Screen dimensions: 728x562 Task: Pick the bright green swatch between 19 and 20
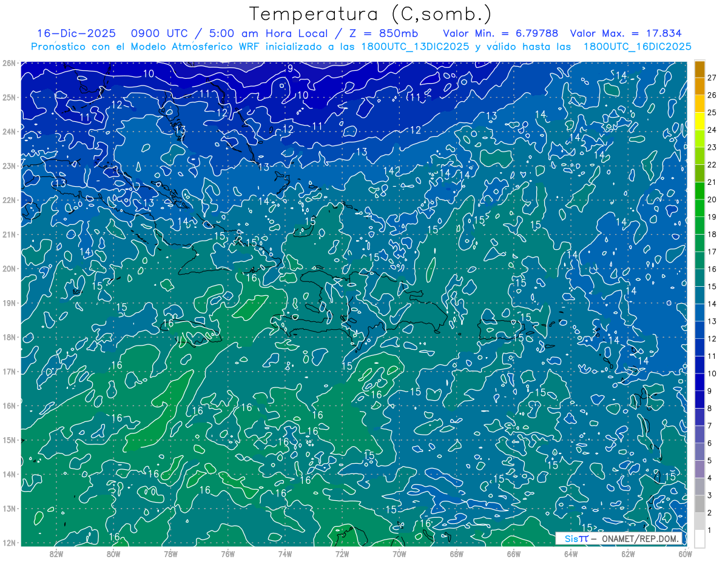699,208
